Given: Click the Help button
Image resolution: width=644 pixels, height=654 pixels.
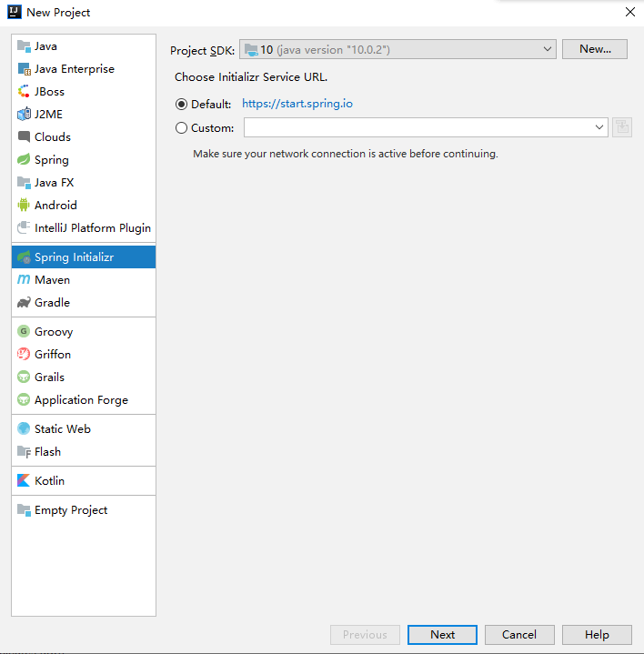Looking at the screenshot, I should (x=597, y=634).
